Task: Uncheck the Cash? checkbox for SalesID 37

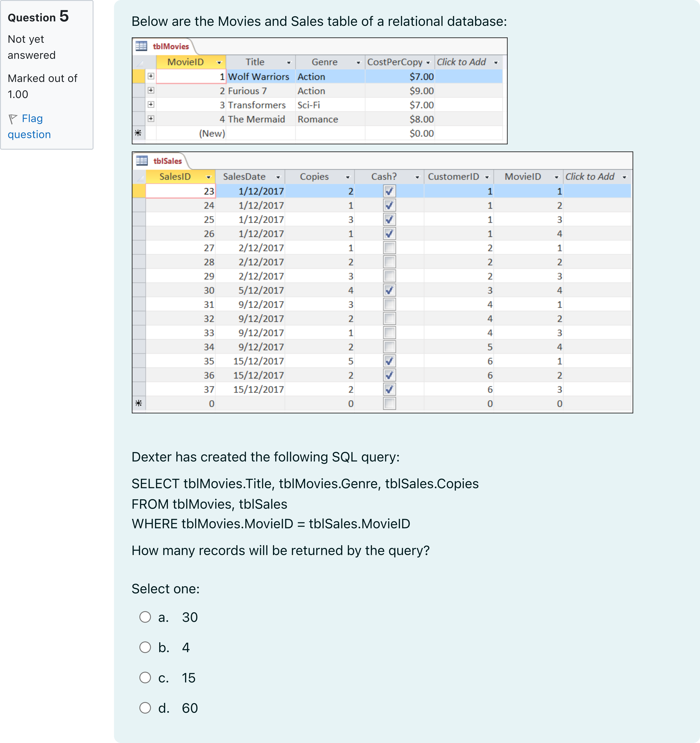Action: coord(389,390)
